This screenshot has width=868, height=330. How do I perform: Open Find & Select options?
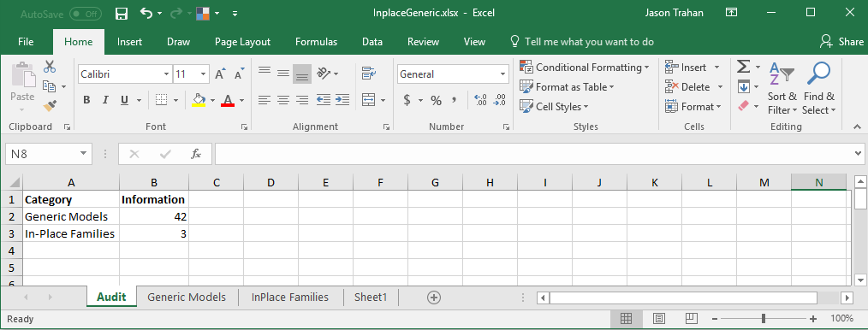[x=818, y=88]
